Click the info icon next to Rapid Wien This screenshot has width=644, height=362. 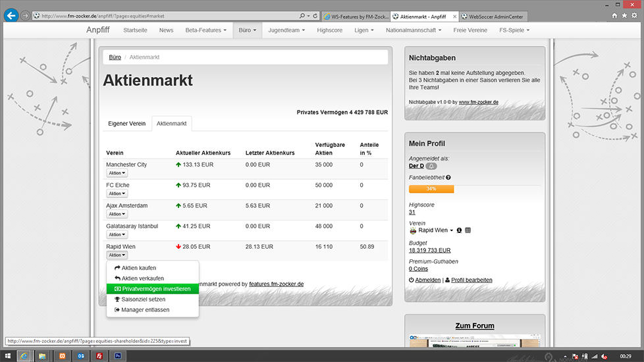point(459,230)
